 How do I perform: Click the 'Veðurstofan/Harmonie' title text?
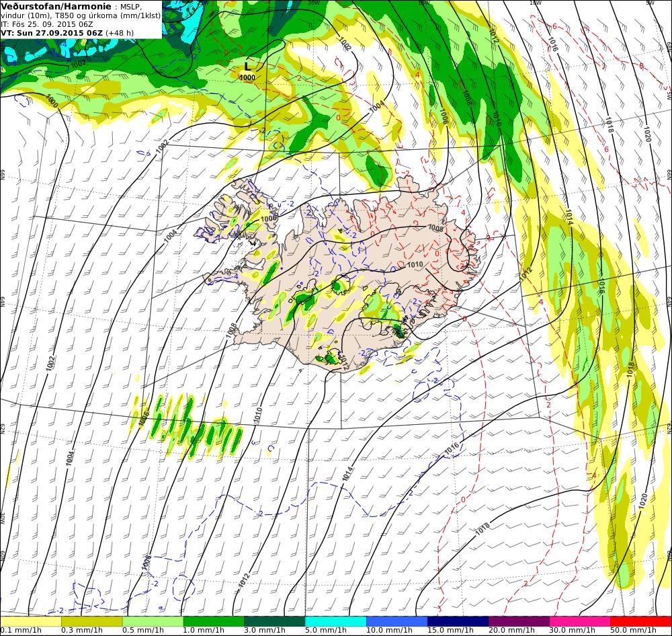click(x=56, y=6)
